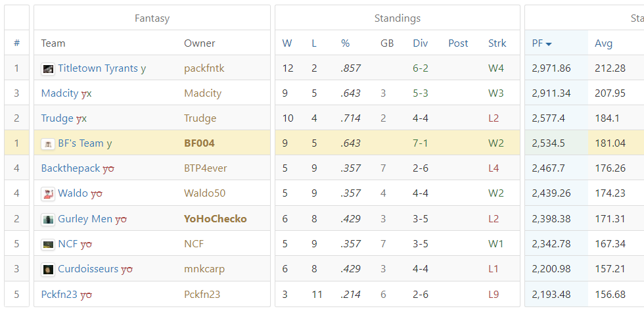Click the BF's Team logo icon
This screenshot has width=644, height=317.
[x=48, y=144]
